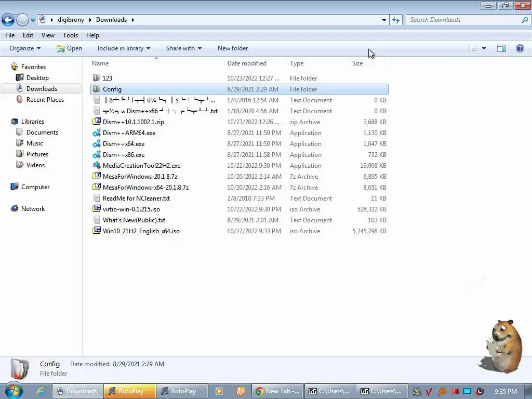Select virtio-win-0.1.215.iso icon
The height and width of the screenshot is (399, 532).
pos(97,209)
